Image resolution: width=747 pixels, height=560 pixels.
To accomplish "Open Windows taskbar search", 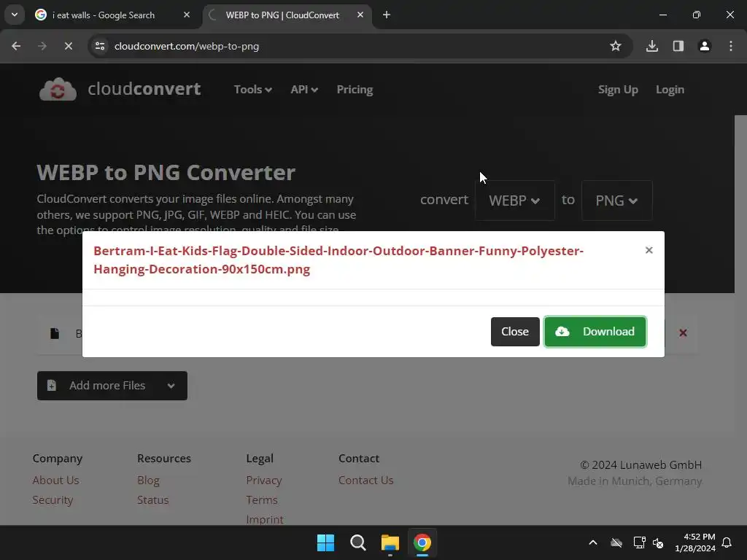I will pyautogui.click(x=357, y=542).
